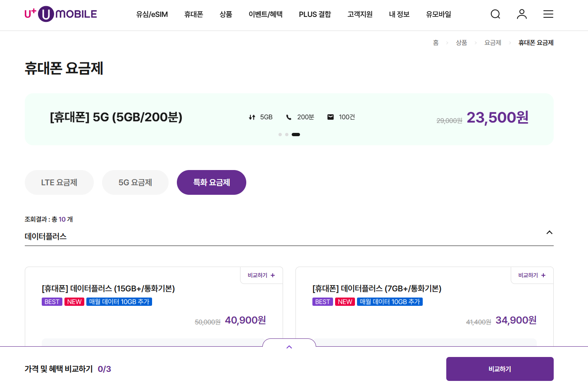588x390 pixels.
Task: Click the phone icon beside 200분
Action: tap(288, 117)
